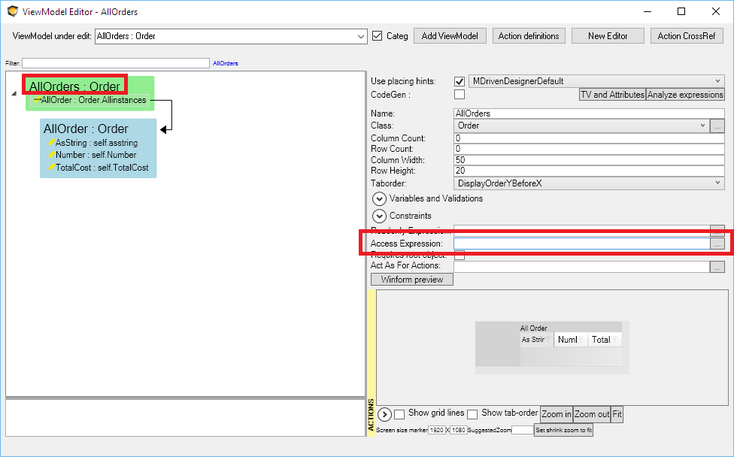Viewport: 734px width, 457px height.
Task: Enable the CodeGen checkbox
Action: point(460,94)
